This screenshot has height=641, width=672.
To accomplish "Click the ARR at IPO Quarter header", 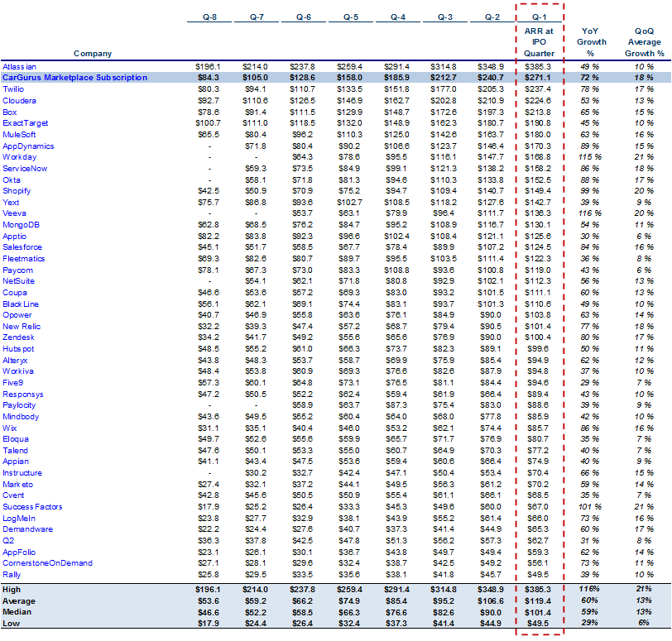I will [x=539, y=42].
